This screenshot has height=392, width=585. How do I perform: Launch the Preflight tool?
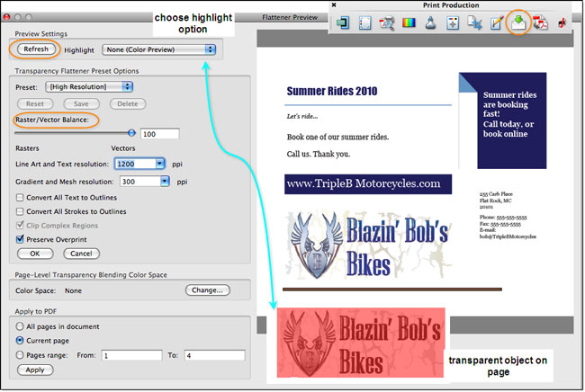pyautogui.click(x=386, y=23)
